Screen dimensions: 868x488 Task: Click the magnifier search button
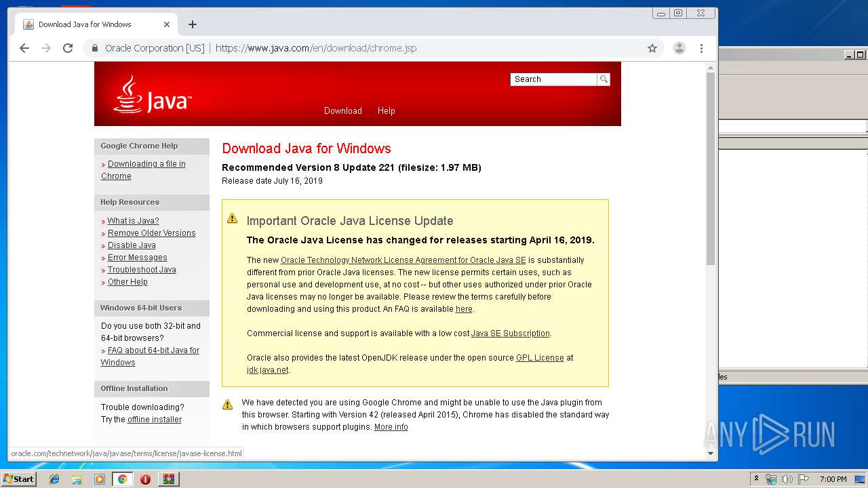point(604,79)
